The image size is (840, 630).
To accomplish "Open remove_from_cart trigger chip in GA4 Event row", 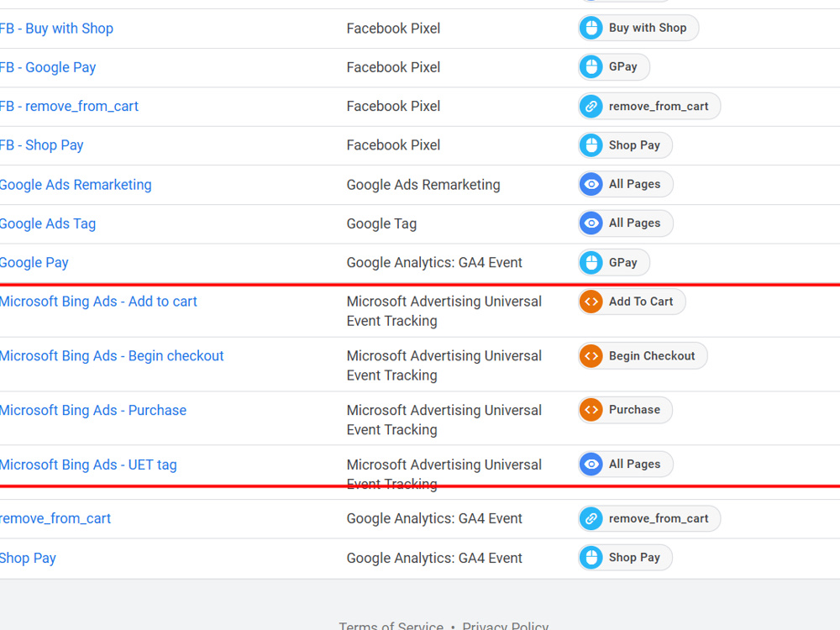I will click(x=649, y=518).
